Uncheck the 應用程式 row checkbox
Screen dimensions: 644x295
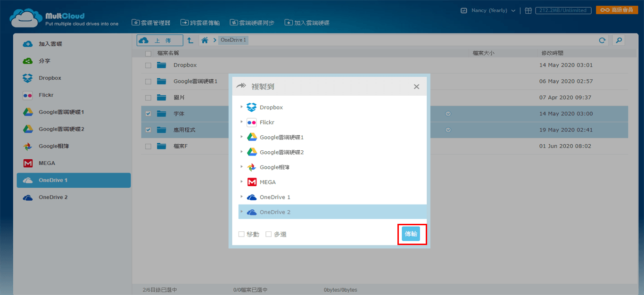(148, 130)
